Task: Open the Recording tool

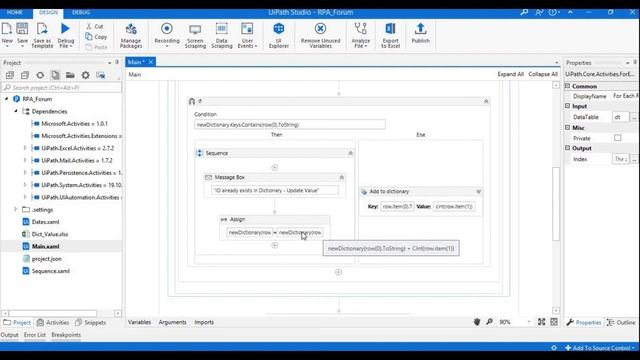Action: tap(167, 35)
